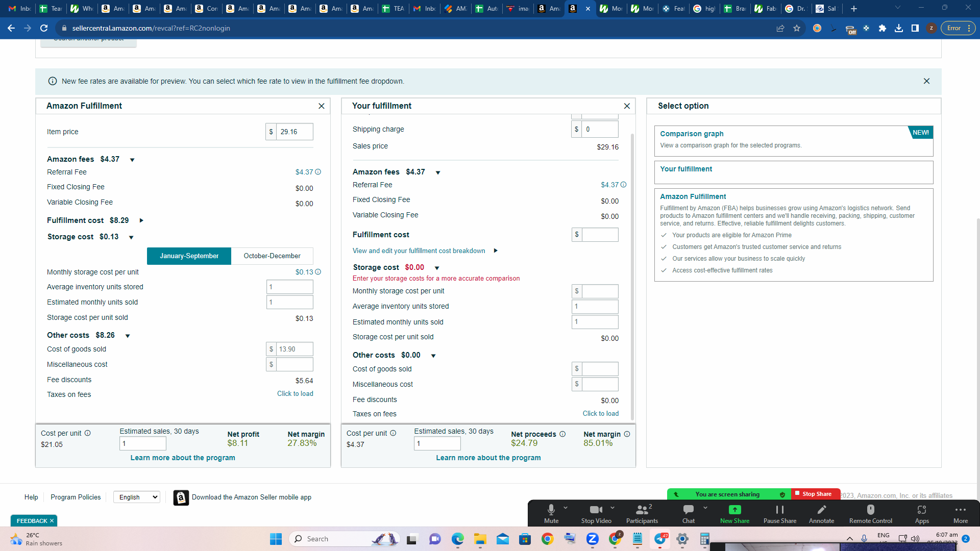Click the Miscellaneous cost field in Amazon Fulfillment
The height and width of the screenshot is (551, 980).
pos(295,364)
